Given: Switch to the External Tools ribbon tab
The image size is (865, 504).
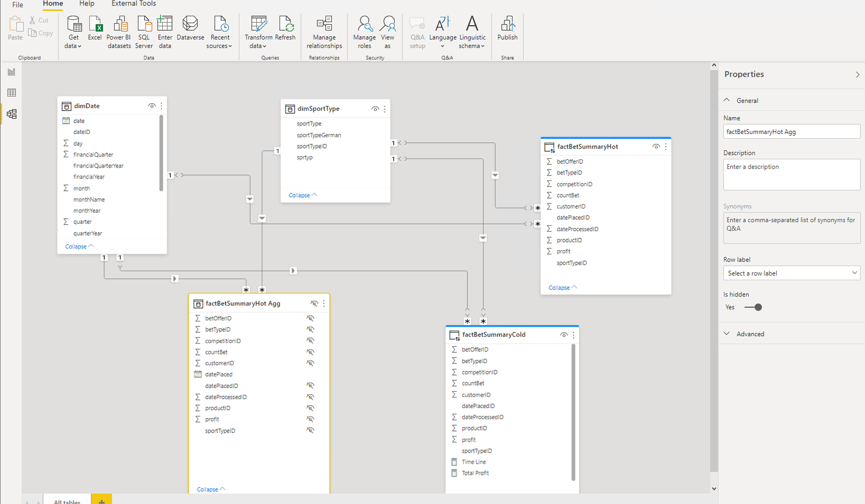Looking at the screenshot, I should pyautogui.click(x=133, y=4).
